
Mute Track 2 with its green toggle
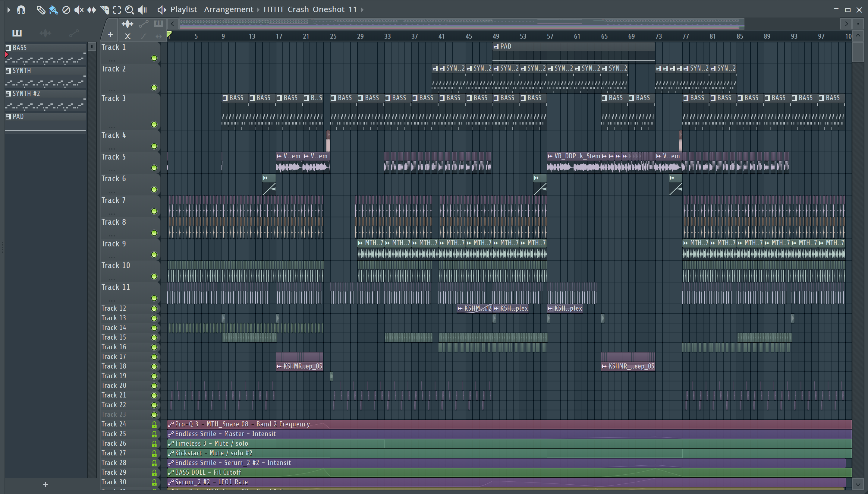tap(154, 87)
